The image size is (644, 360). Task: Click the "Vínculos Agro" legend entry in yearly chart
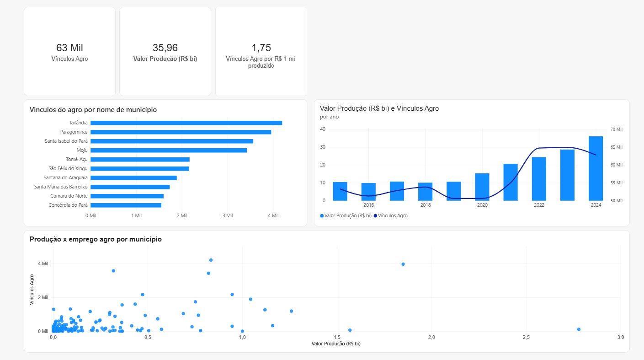click(391, 215)
